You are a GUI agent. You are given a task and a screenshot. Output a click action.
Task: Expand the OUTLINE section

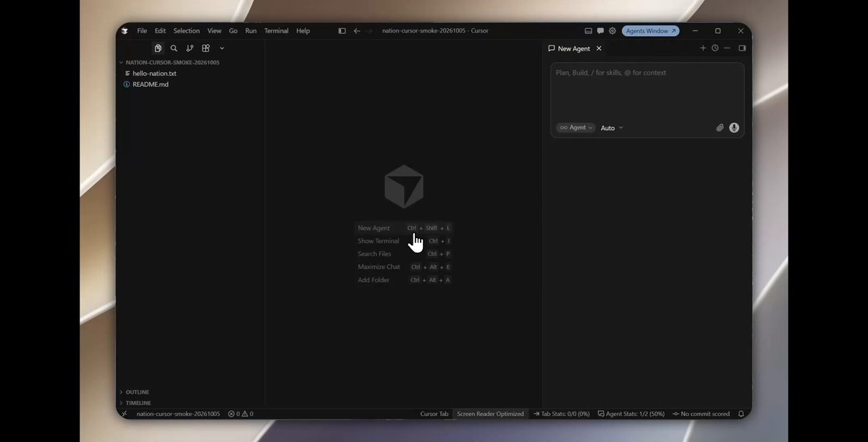pos(137,392)
